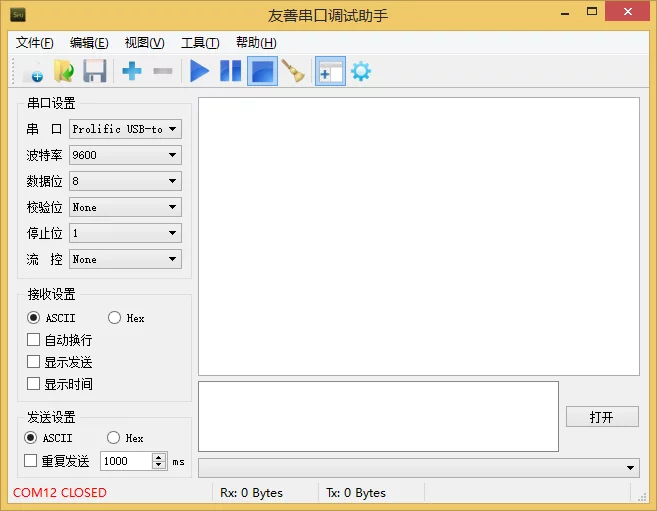Open the flow control (流控) dropdown
This screenshot has width=657, height=511.
[125, 259]
